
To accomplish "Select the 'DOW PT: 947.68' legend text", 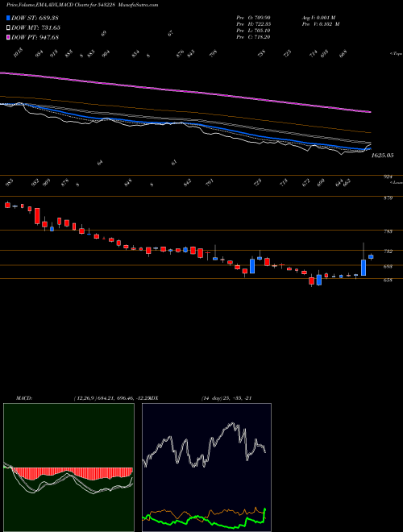I will 35,37.
